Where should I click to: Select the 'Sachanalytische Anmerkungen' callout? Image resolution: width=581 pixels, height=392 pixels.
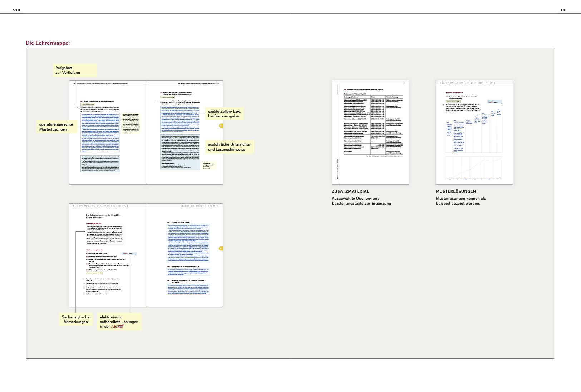pyautogui.click(x=75, y=319)
